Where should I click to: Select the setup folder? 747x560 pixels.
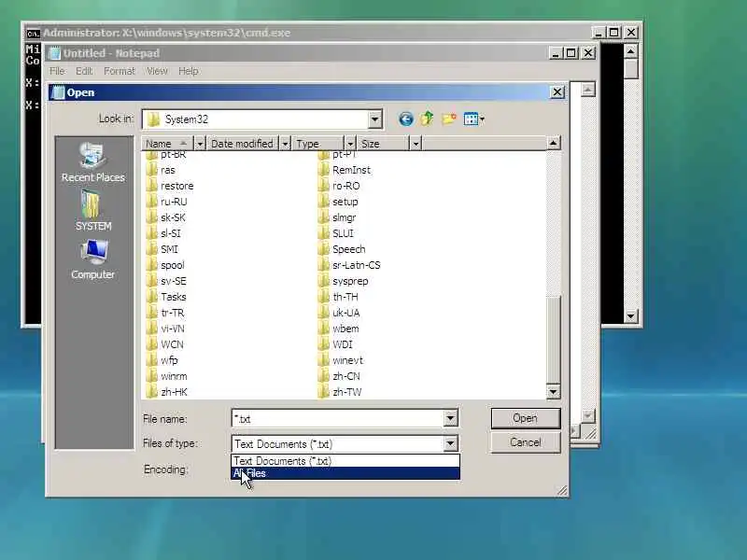pos(338,202)
